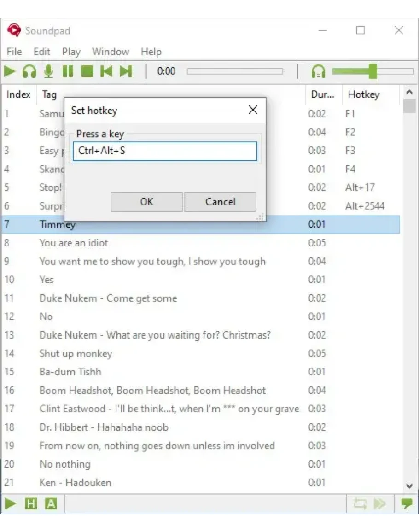Click the chat bubble icon at bottom right
Image resolution: width=419 pixels, height=532 pixels.
click(407, 504)
